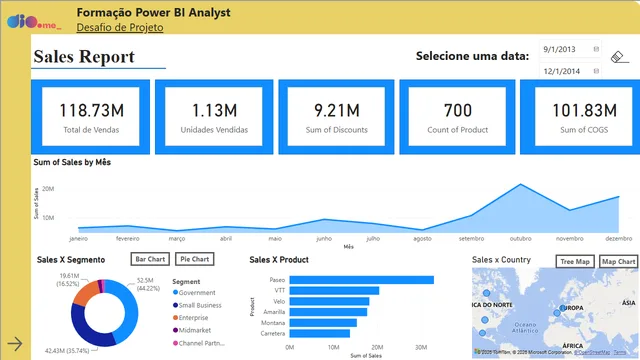Click the outubro label on month axis
This screenshot has height=360, width=640.
(520, 238)
